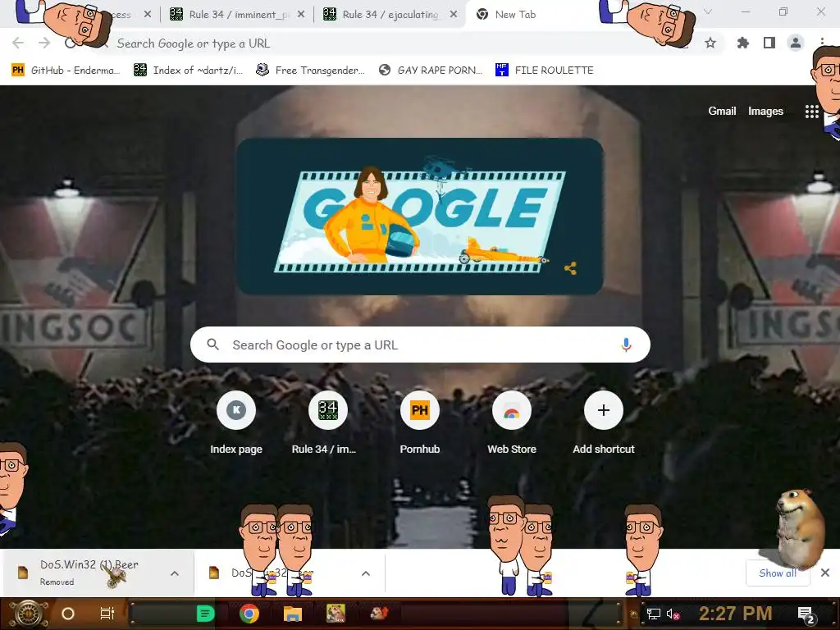Expand options for DoS.Win32 (1).Beer download

[x=175, y=573]
